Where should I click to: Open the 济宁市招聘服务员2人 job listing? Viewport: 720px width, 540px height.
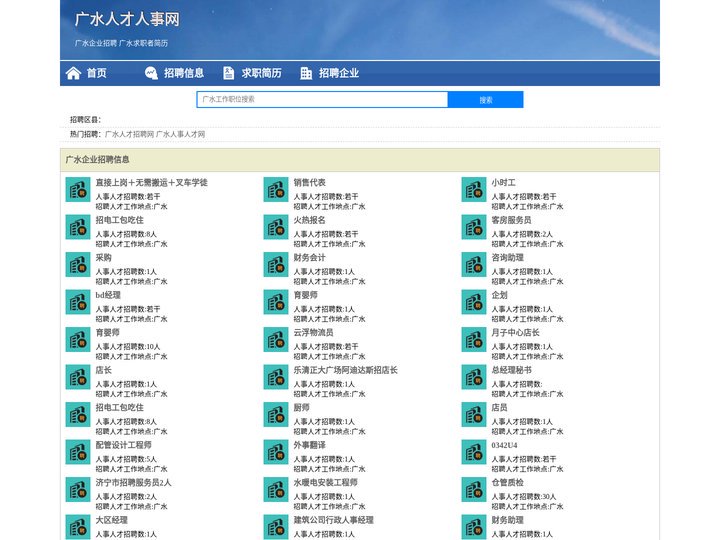133,483
